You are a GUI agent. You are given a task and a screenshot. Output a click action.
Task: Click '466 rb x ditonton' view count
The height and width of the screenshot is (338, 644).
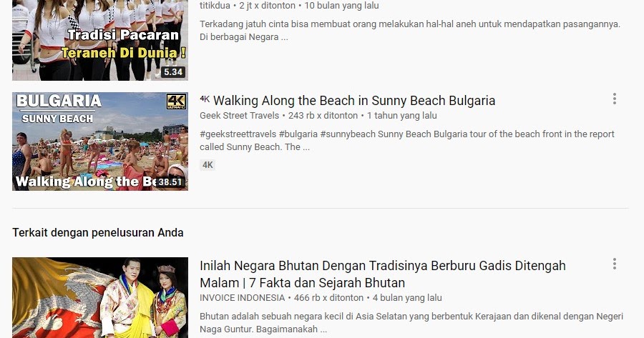click(328, 298)
